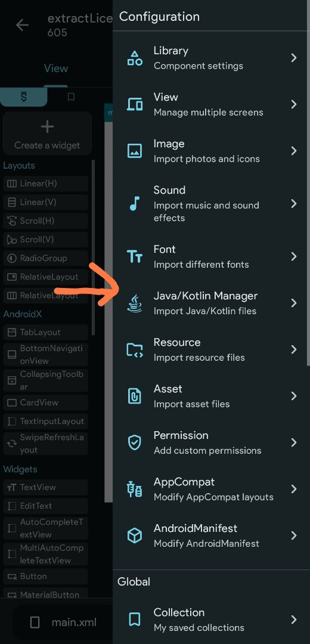
Task: Open Java/Kotlin Manager menu entry
Action: pos(211,303)
